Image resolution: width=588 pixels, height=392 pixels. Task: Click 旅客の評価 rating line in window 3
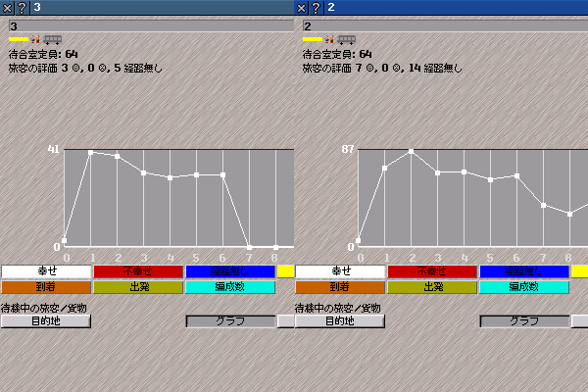(85, 68)
